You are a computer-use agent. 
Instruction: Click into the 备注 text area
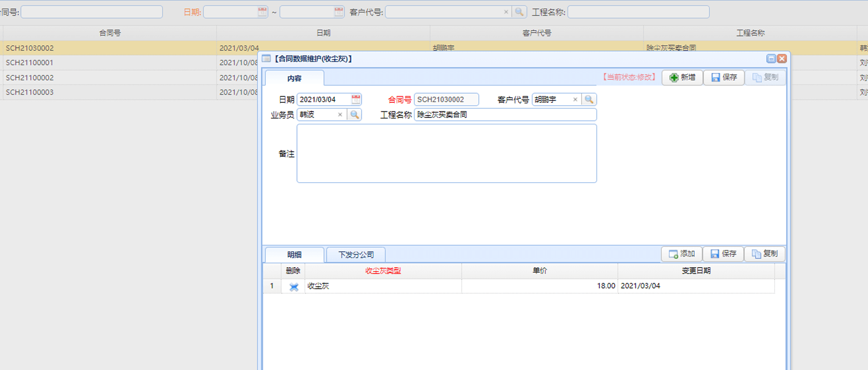click(446, 153)
